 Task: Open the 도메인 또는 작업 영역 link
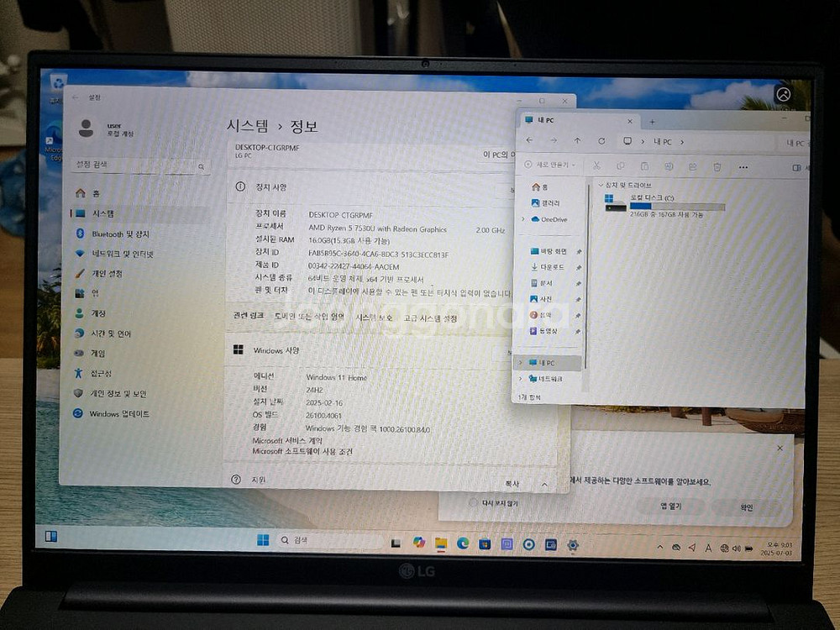tap(310, 317)
